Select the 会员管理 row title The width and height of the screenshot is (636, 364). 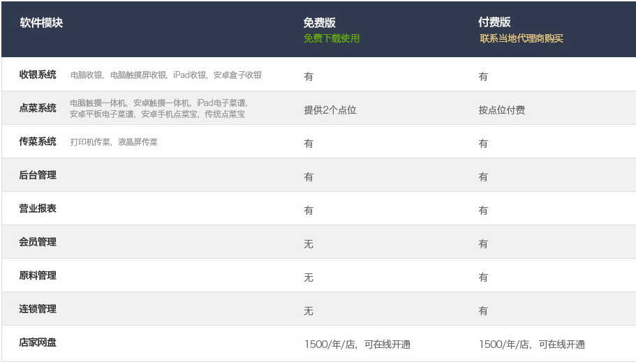coord(37,242)
